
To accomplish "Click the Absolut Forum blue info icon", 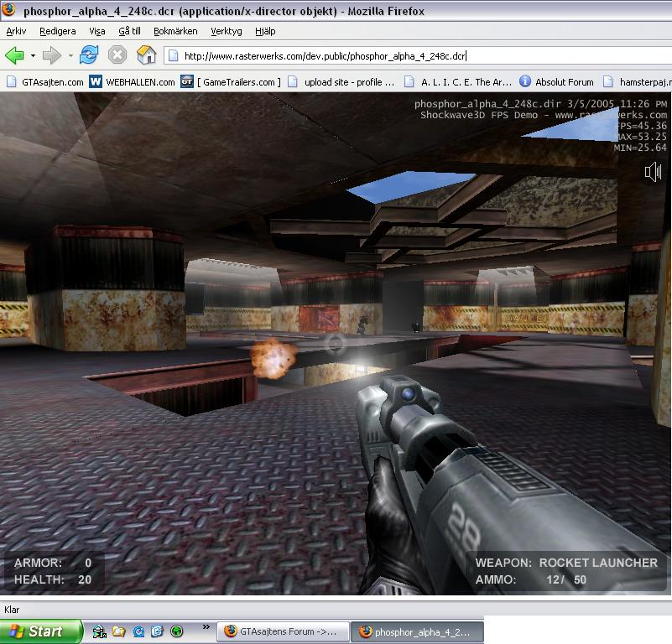I will pos(525,81).
